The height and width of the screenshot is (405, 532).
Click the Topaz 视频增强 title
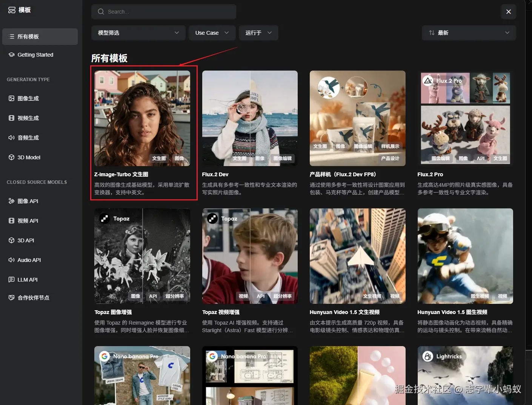221,312
